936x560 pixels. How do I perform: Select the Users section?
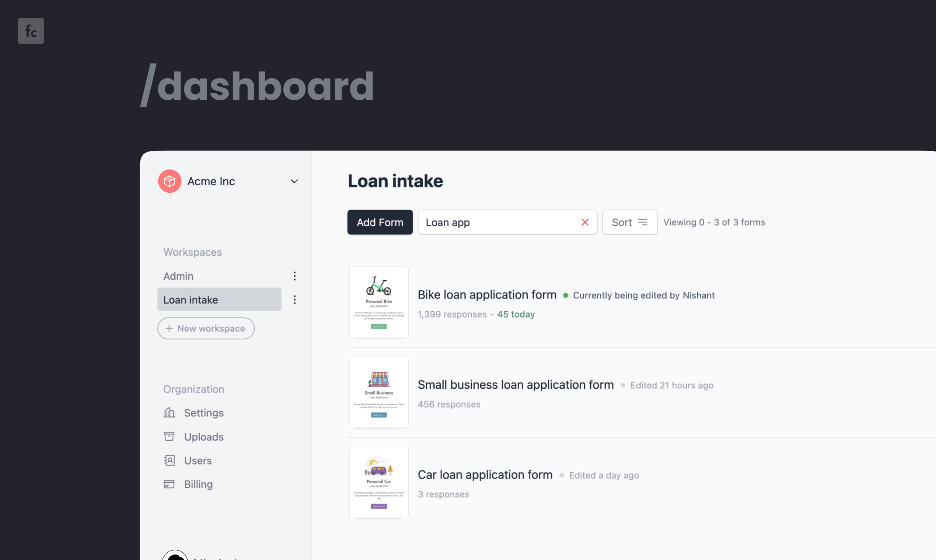(x=198, y=460)
